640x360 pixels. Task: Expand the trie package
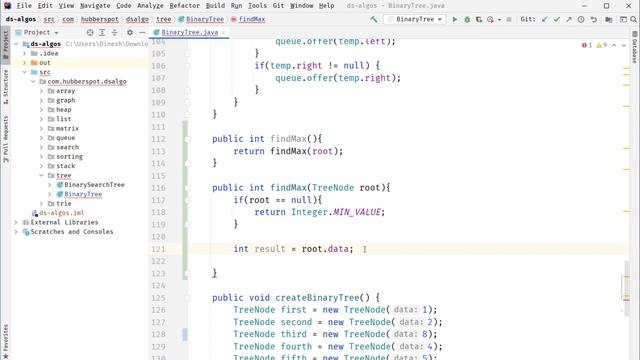point(41,203)
